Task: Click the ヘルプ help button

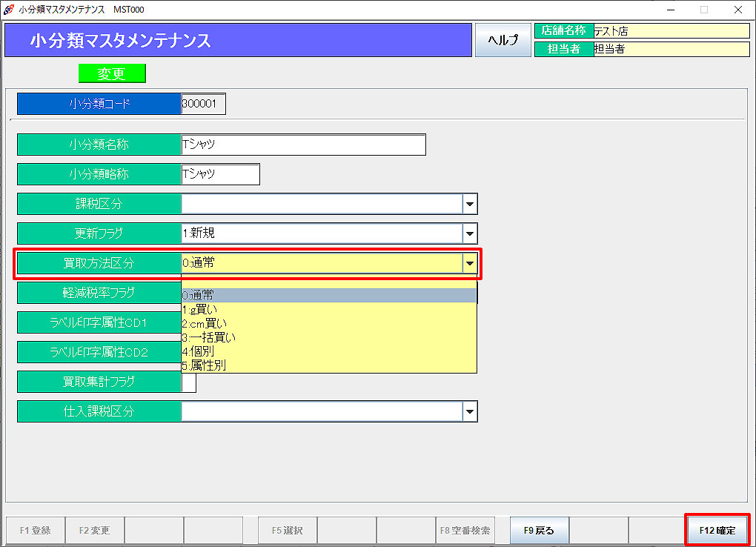Action: 503,40
